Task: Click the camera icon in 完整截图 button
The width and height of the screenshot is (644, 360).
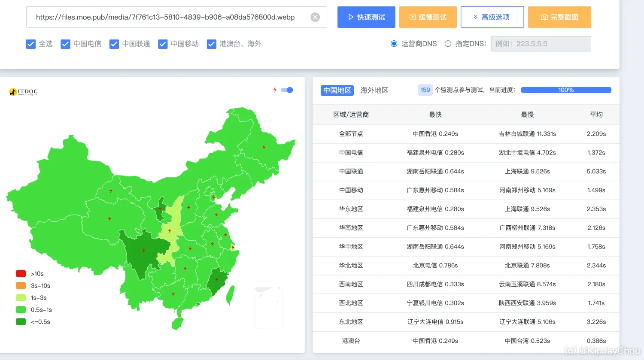Action: 544,17
